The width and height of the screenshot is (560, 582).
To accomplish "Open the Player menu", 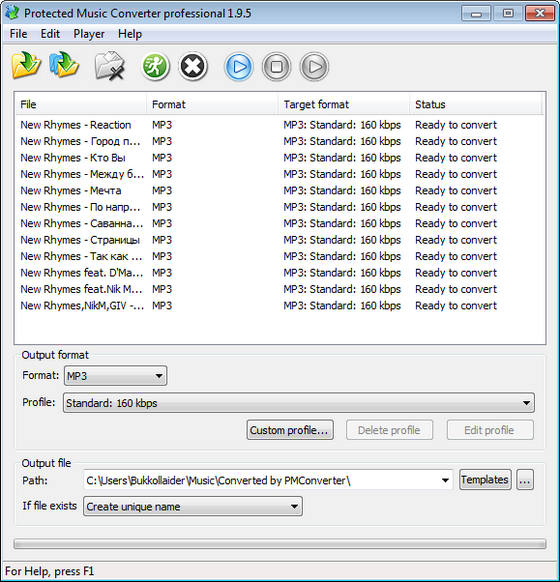I will (x=89, y=34).
